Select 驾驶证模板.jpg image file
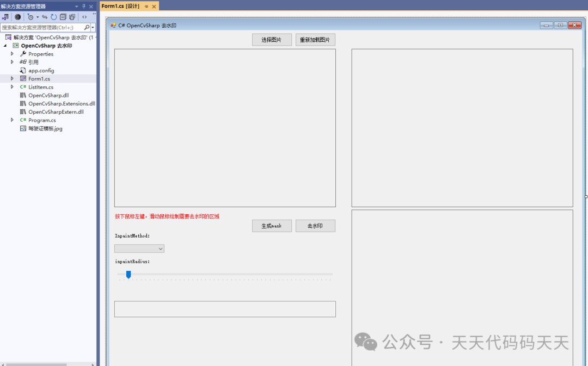 click(45, 128)
